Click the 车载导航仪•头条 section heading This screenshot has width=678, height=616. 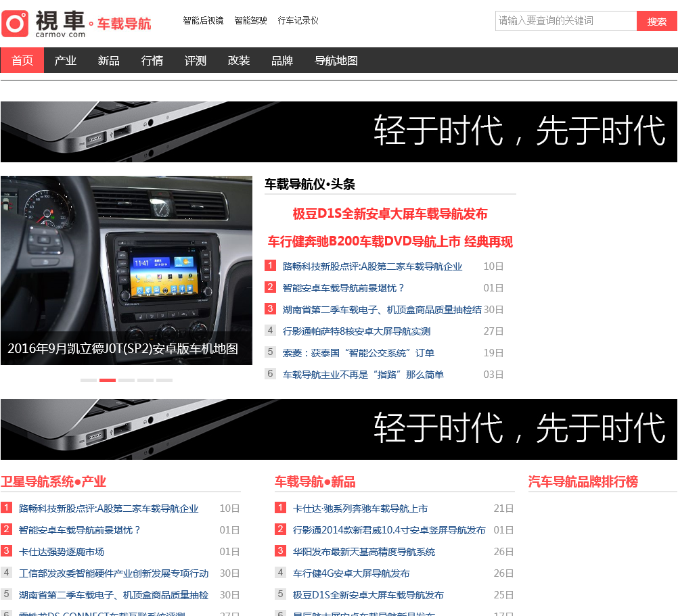[310, 184]
